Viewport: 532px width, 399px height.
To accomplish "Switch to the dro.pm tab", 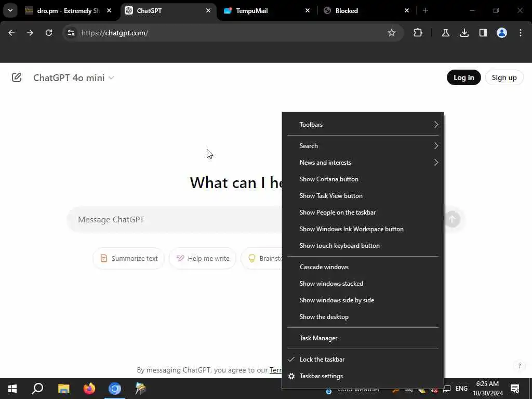I will point(68,10).
